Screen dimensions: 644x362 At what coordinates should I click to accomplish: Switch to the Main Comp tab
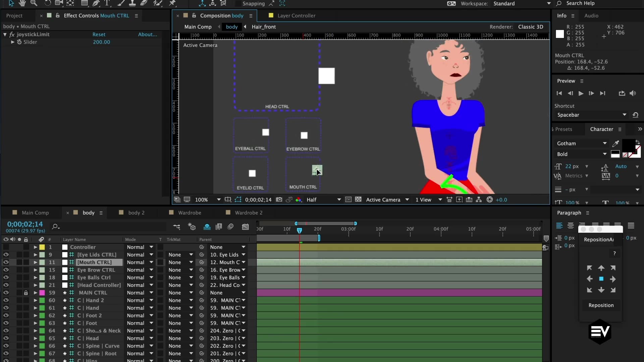35,213
